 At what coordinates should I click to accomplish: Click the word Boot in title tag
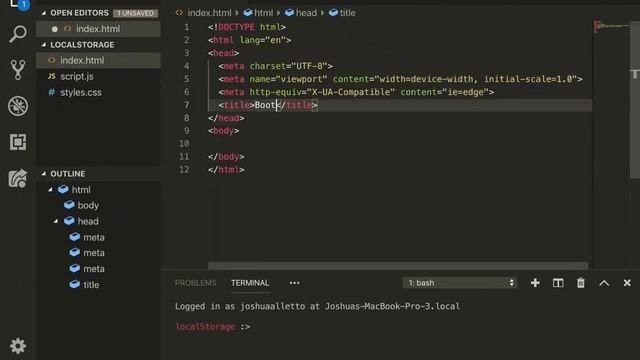click(265, 105)
